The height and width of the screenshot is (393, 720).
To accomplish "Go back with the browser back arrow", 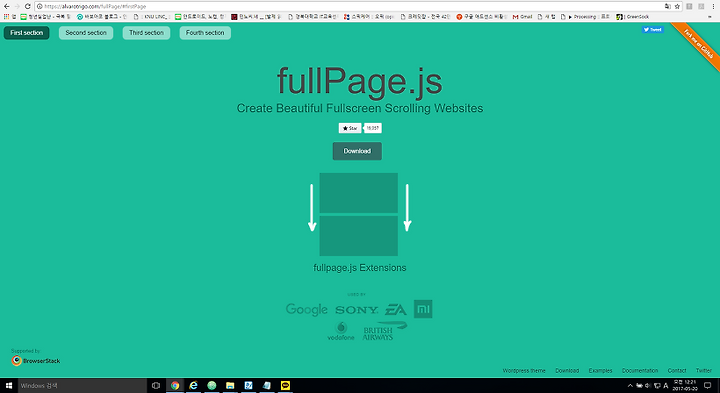I will click(x=6, y=6).
